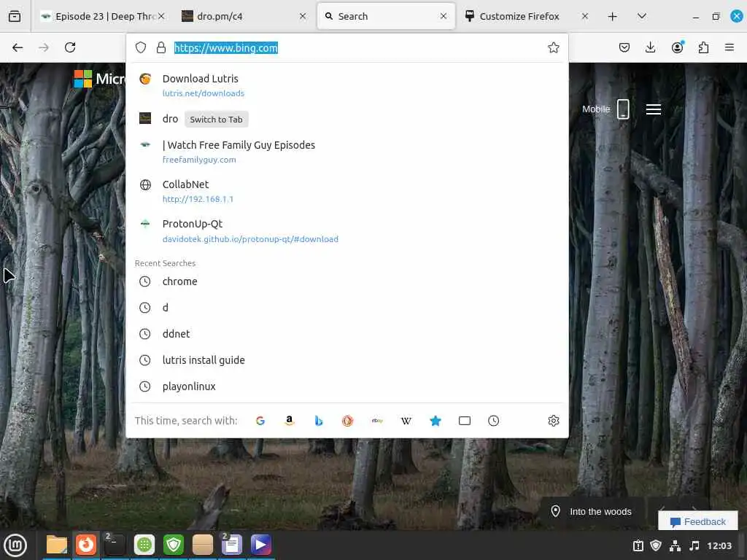Viewport: 747px width, 560px height.
Task: Open the Firefox application menu
Action: (729, 47)
